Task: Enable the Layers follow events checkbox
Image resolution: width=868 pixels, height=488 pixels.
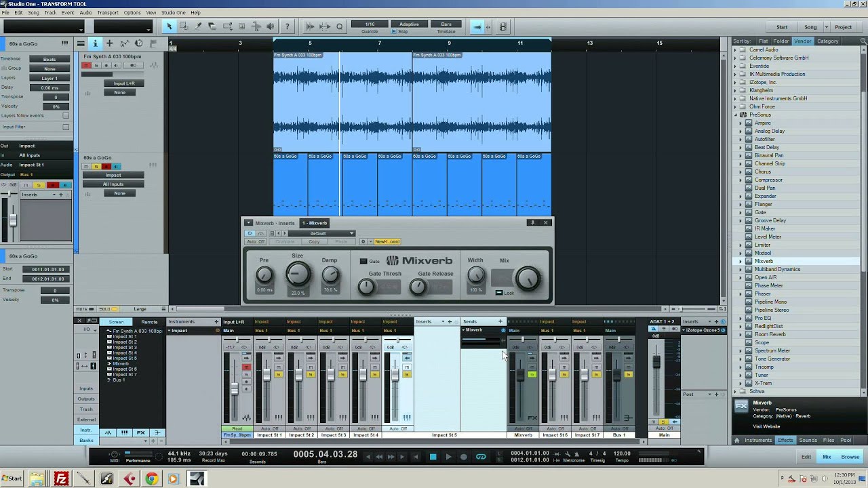Action: [66, 116]
